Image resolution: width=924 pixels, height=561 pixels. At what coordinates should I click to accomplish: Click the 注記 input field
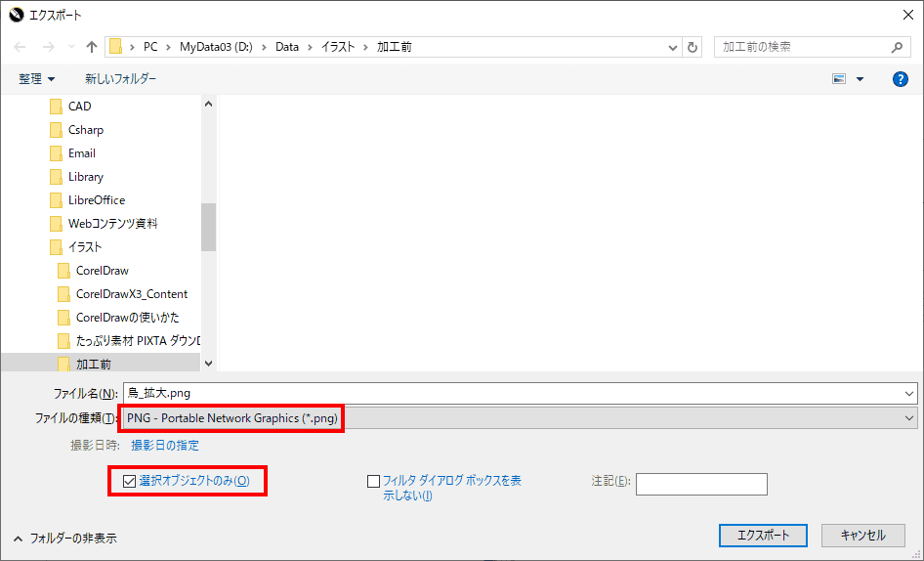(x=701, y=485)
